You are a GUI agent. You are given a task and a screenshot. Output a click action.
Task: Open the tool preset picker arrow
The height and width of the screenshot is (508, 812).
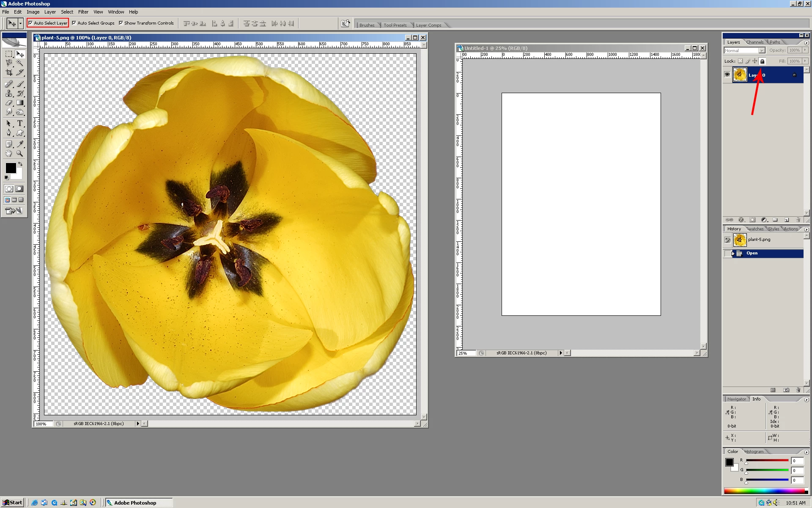(x=20, y=23)
